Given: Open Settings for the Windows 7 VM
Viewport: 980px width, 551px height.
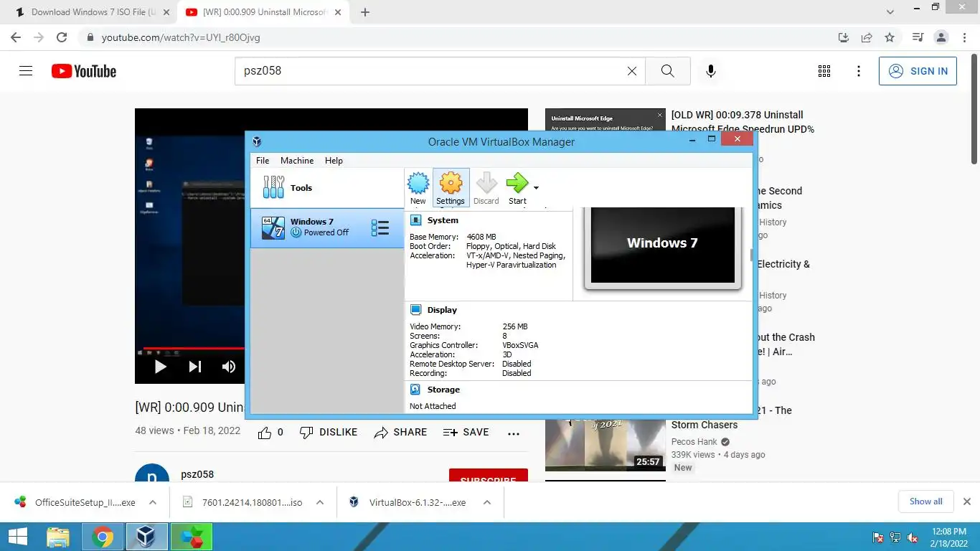Looking at the screenshot, I should 451,188.
